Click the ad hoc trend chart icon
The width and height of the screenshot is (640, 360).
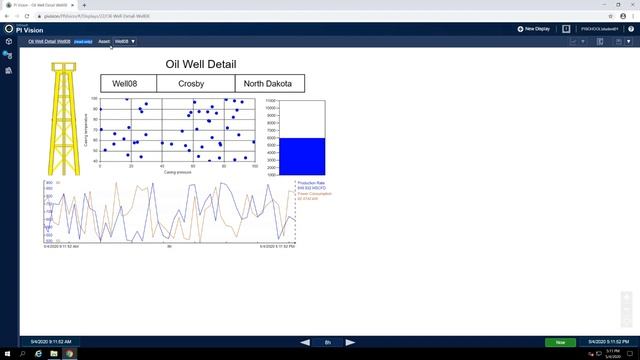point(573,42)
